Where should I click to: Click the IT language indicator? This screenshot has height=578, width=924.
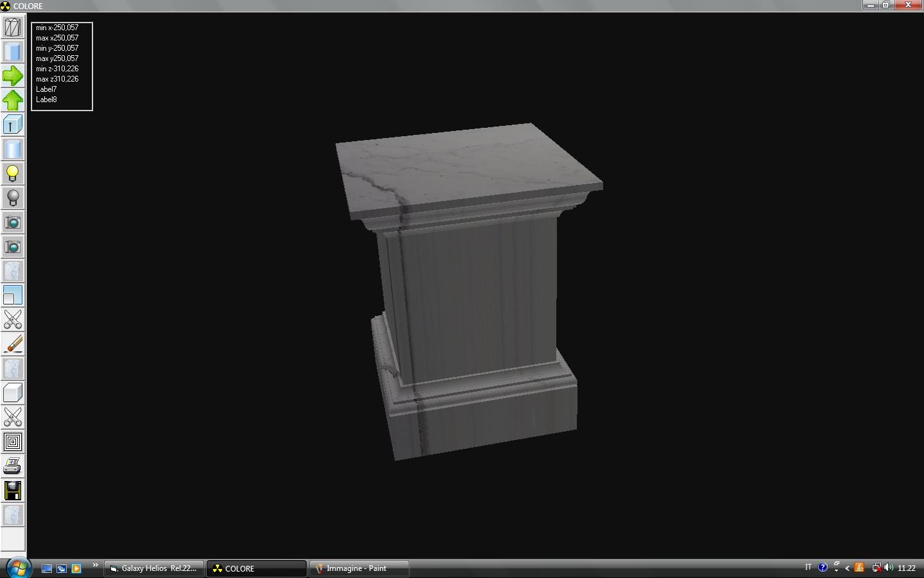coord(808,568)
